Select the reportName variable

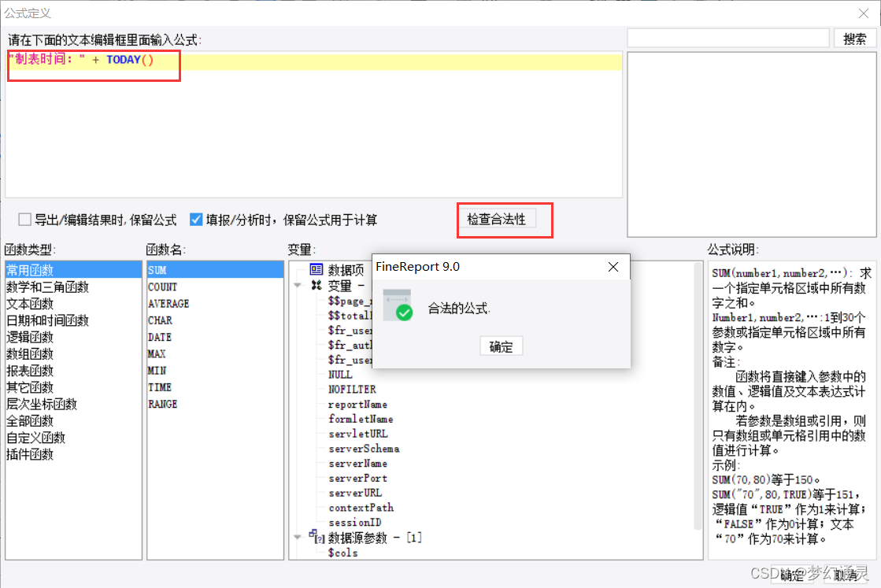coord(358,405)
